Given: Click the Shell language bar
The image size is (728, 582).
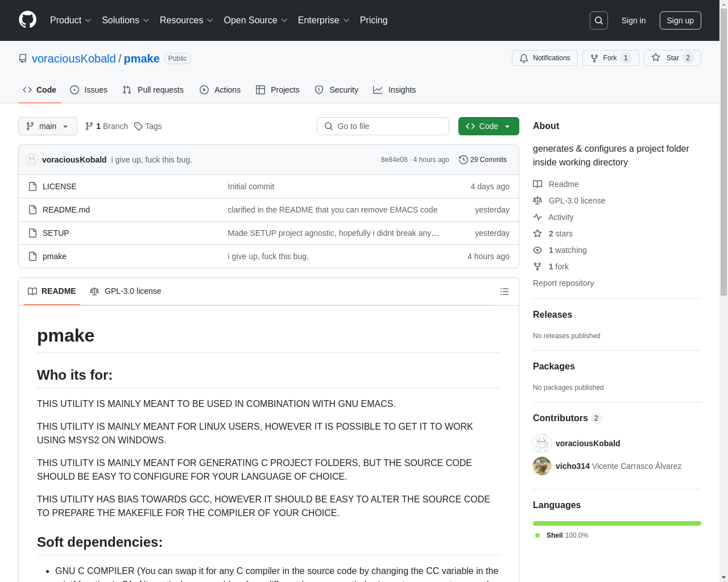Looking at the screenshot, I should click(617, 523).
